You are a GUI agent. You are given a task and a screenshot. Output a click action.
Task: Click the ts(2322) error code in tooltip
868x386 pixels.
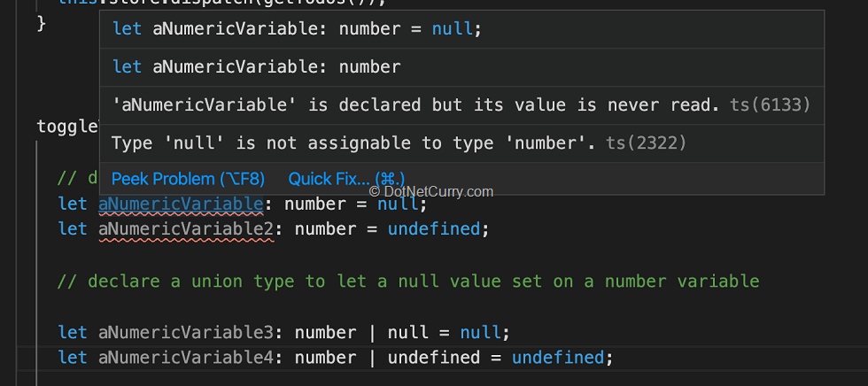(646, 143)
